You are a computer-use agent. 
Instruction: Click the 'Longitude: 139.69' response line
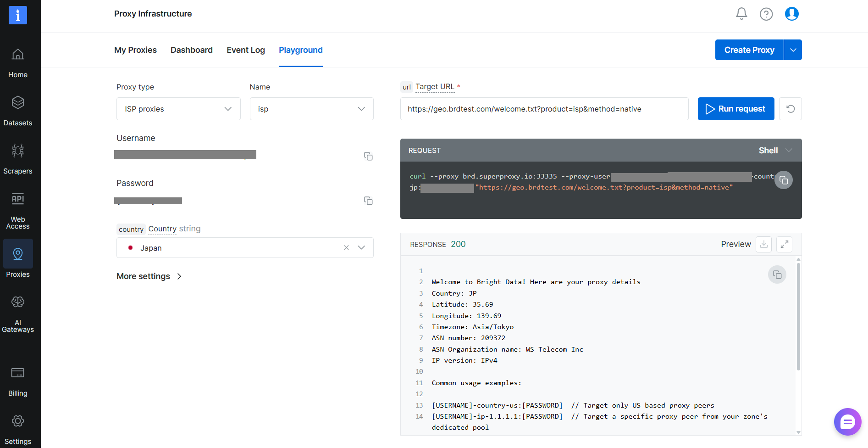(466, 316)
